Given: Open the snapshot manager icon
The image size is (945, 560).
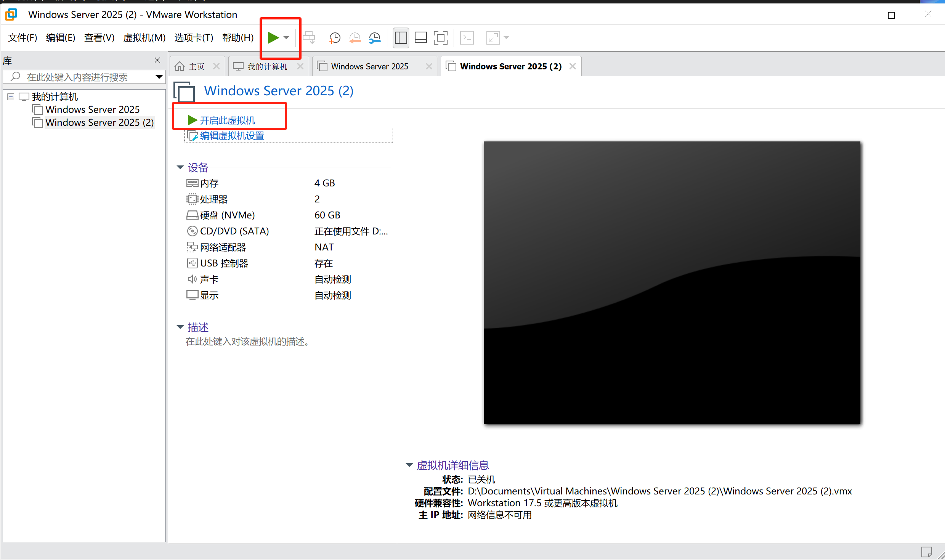Looking at the screenshot, I should tap(375, 38).
